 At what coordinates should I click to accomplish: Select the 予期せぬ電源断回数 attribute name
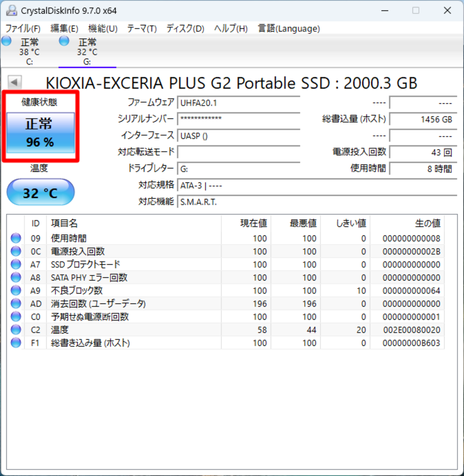pyautogui.click(x=90, y=317)
